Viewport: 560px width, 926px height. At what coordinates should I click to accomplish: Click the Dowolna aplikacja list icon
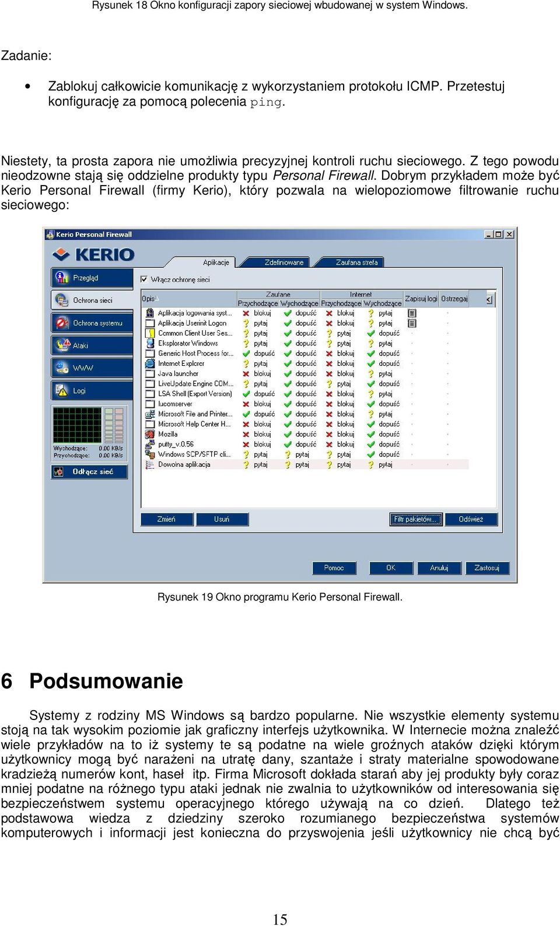(149, 465)
